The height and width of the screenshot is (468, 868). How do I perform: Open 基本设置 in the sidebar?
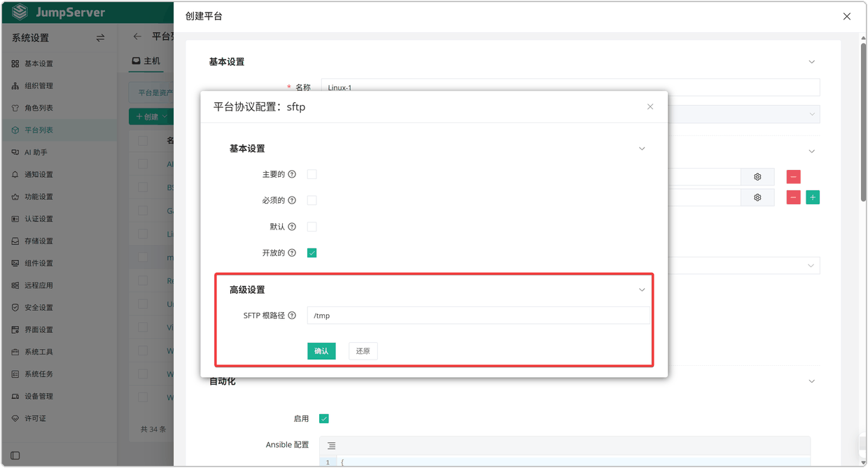point(59,64)
